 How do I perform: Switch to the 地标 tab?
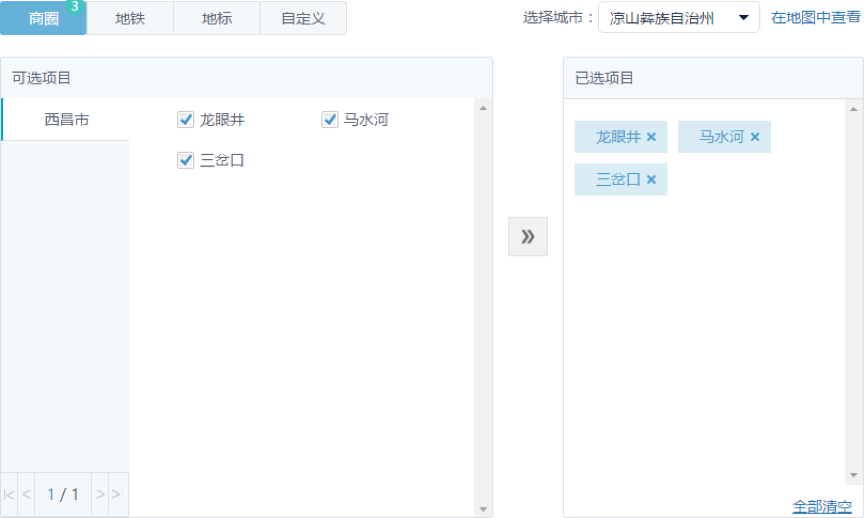(216, 18)
